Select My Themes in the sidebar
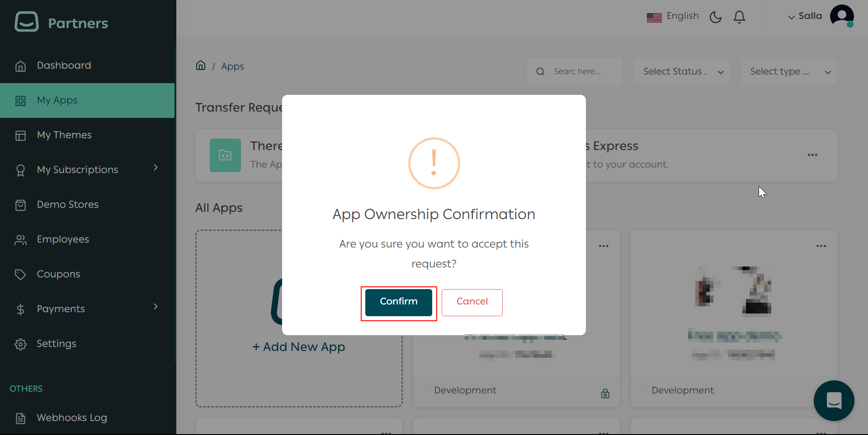 (x=64, y=135)
